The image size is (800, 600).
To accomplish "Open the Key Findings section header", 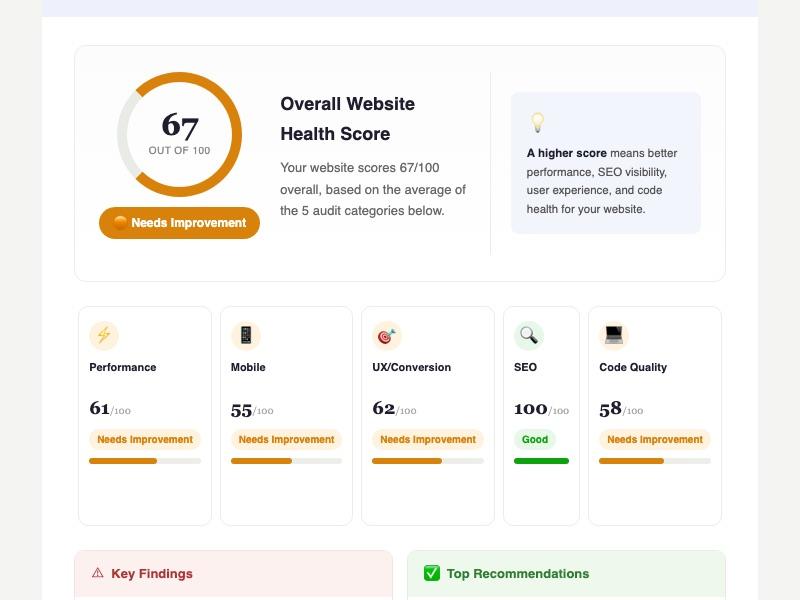I will click(x=234, y=573).
